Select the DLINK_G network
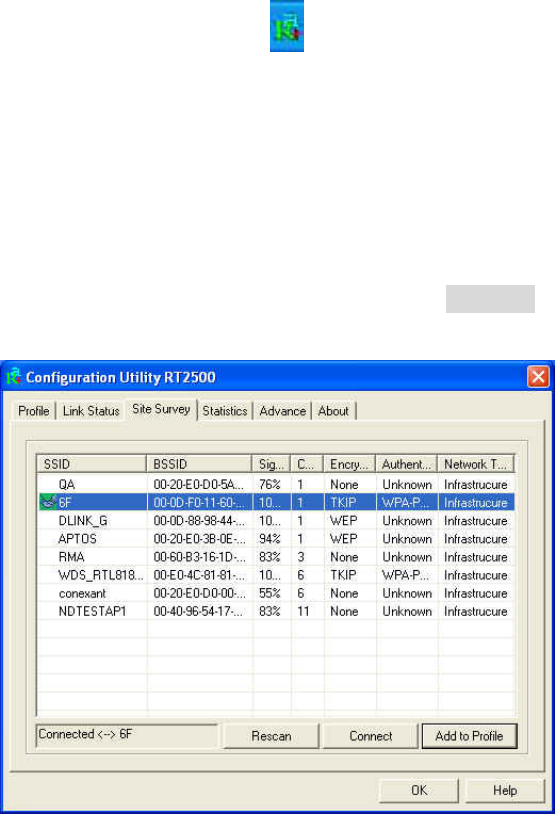 coord(276,521)
